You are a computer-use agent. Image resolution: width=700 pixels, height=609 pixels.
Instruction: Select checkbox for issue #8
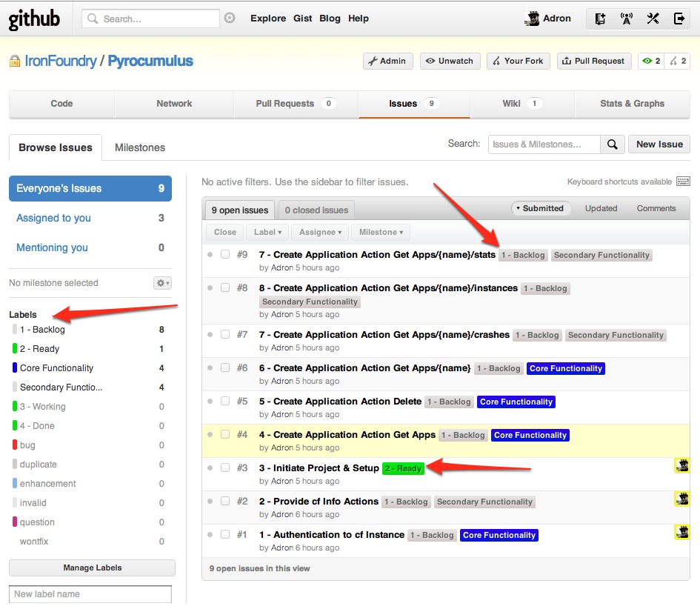(x=225, y=287)
